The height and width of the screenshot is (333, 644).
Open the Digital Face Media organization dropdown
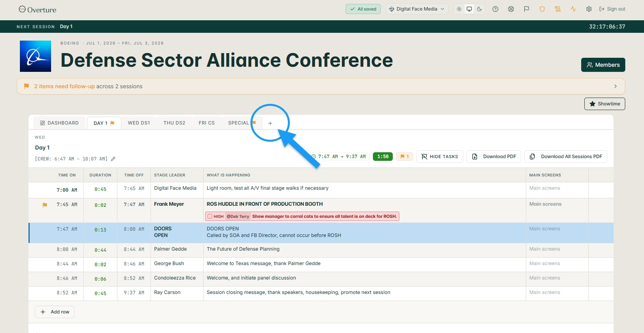click(417, 9)
